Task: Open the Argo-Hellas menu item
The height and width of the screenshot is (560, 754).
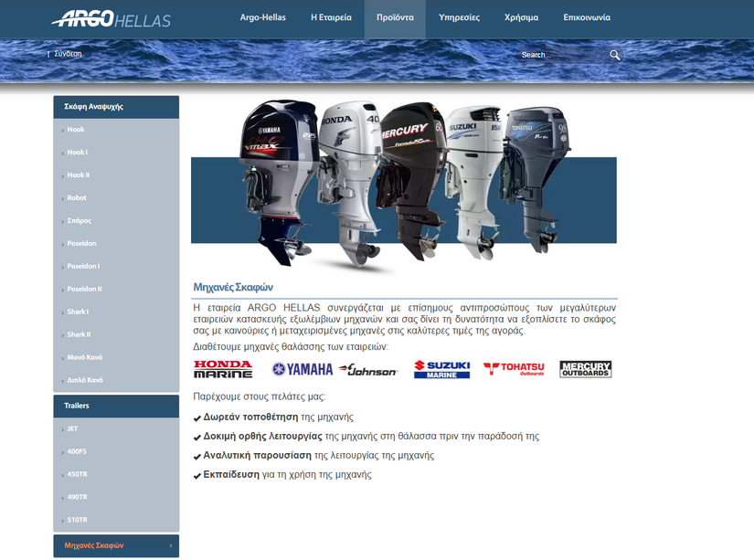Action: click(262, 17)
